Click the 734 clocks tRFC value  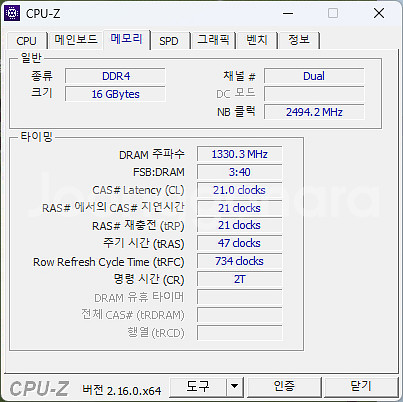pyautogui.click(x=239, y=262)
